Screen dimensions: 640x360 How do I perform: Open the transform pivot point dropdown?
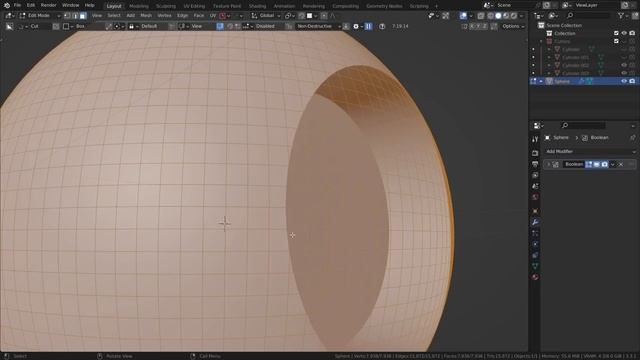pyautogui.click(x=290, y=16)
